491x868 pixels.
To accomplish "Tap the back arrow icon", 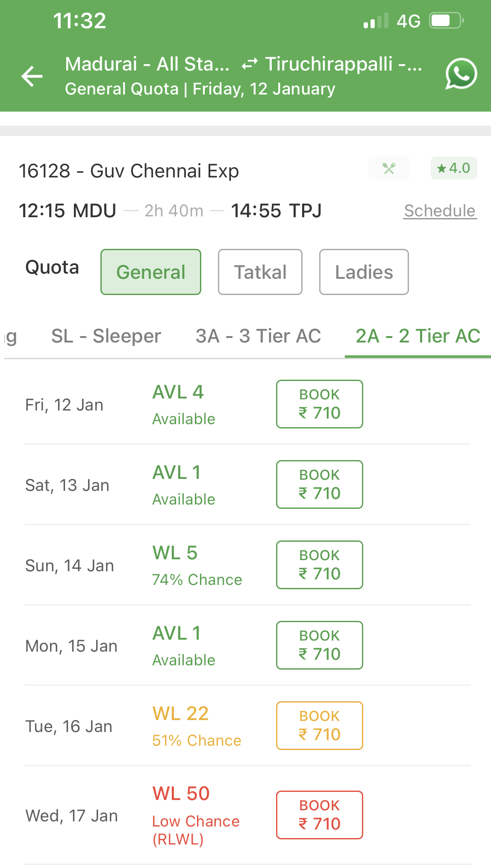I will (32, 76).
